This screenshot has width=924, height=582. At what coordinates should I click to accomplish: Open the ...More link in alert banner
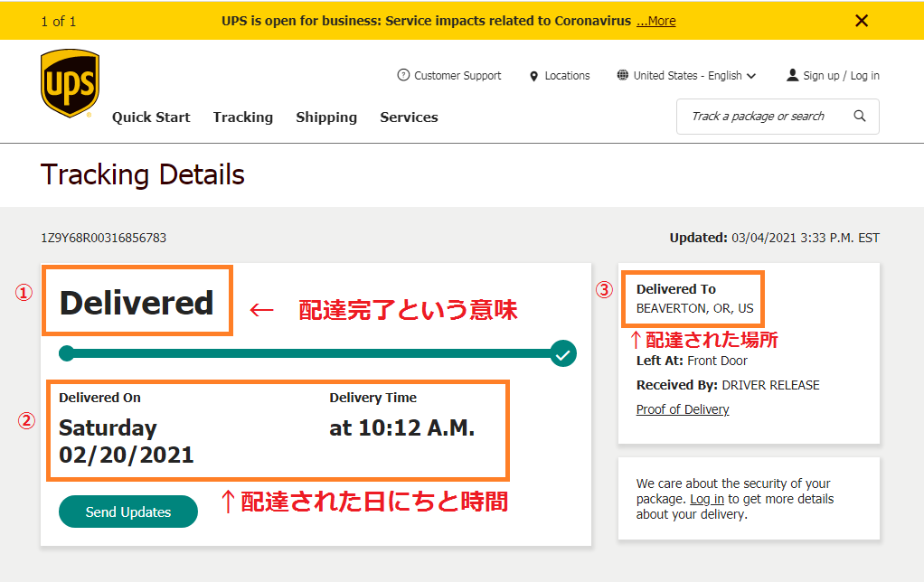(655, 21)
